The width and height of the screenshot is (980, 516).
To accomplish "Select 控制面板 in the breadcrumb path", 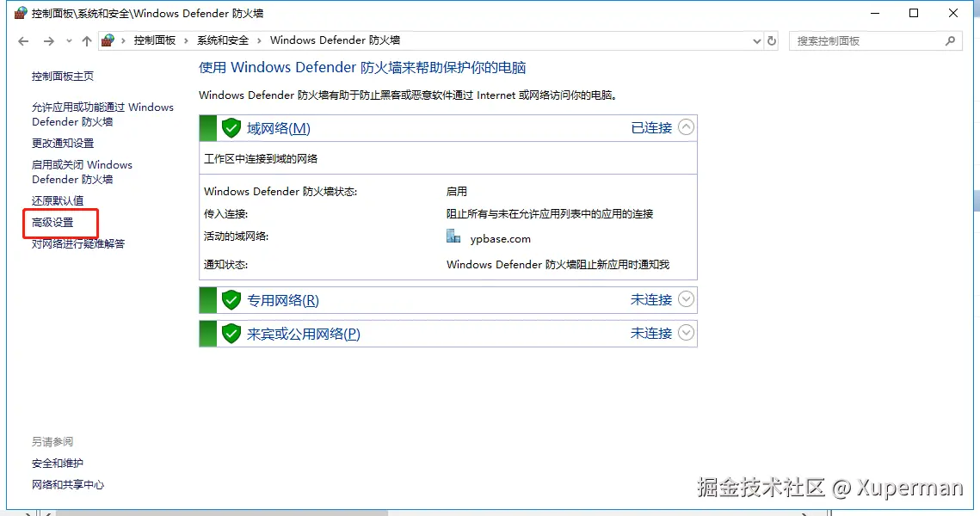I will point(155,40).
